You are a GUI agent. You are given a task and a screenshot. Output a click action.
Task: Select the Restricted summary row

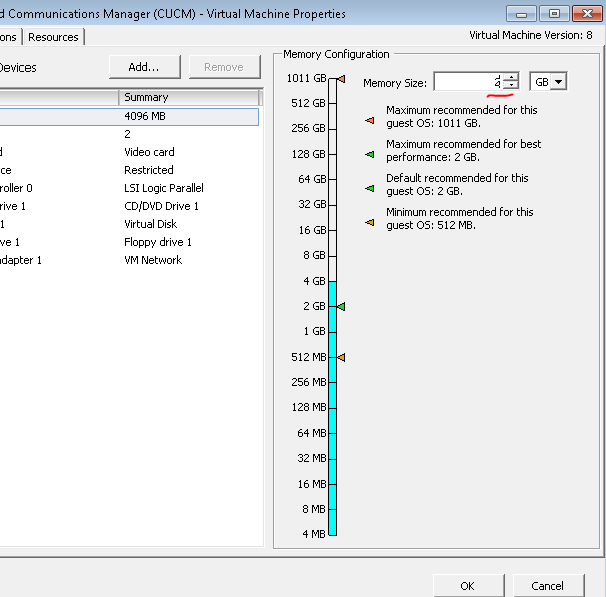(x=129, y=170)
